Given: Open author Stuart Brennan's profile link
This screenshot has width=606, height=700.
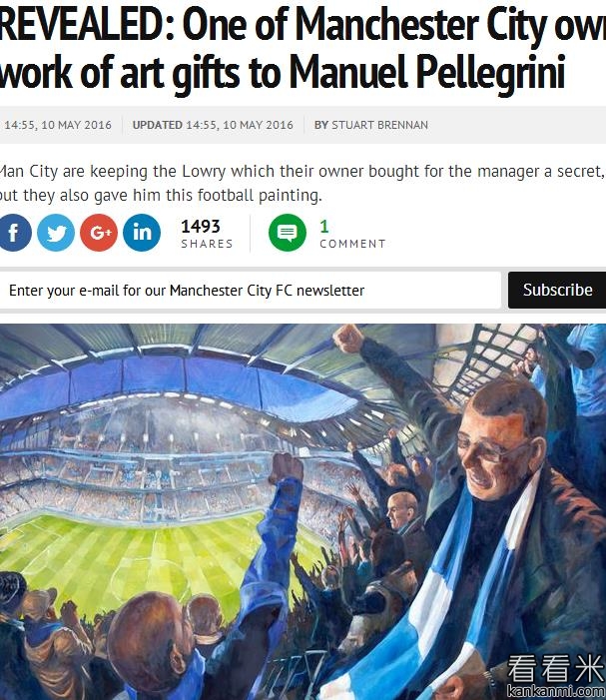Looking at the screenshot, I should tap(382, 125).
